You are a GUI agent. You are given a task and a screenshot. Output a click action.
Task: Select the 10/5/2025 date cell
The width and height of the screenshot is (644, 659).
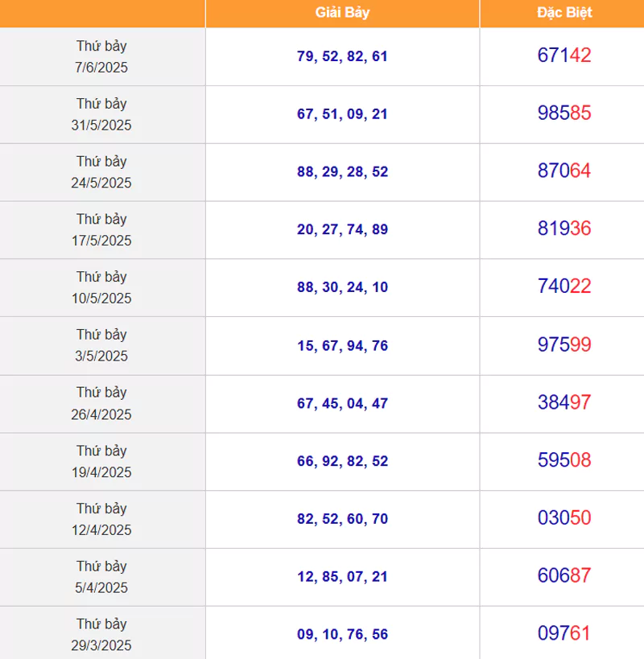[101, 287]
